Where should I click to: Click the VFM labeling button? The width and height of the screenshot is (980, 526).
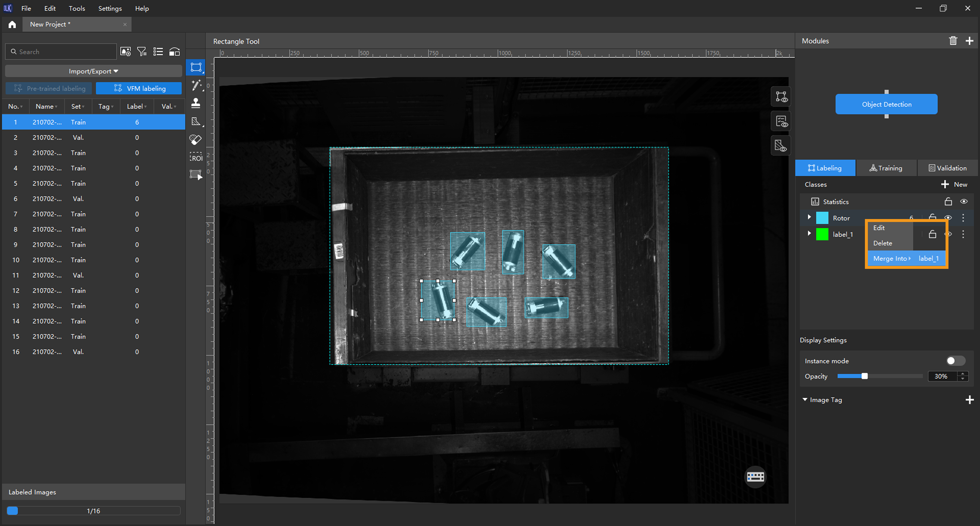(x=139, y=88)
